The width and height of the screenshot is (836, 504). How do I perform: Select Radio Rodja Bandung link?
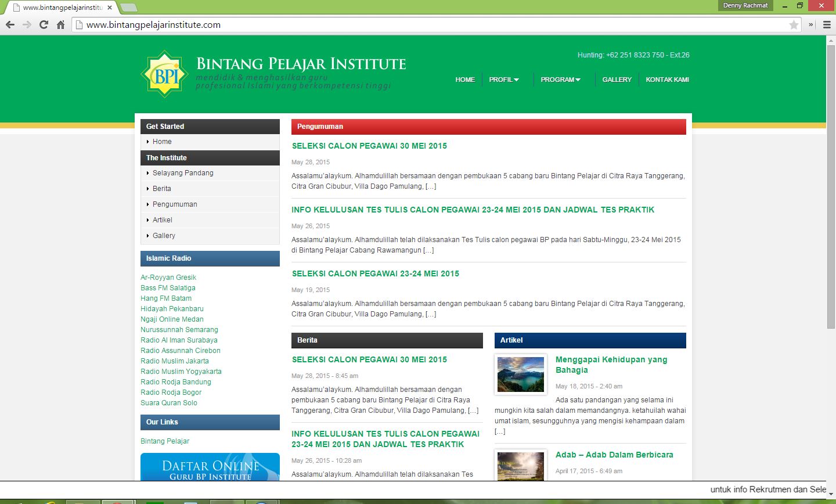[x=175, y=382]
